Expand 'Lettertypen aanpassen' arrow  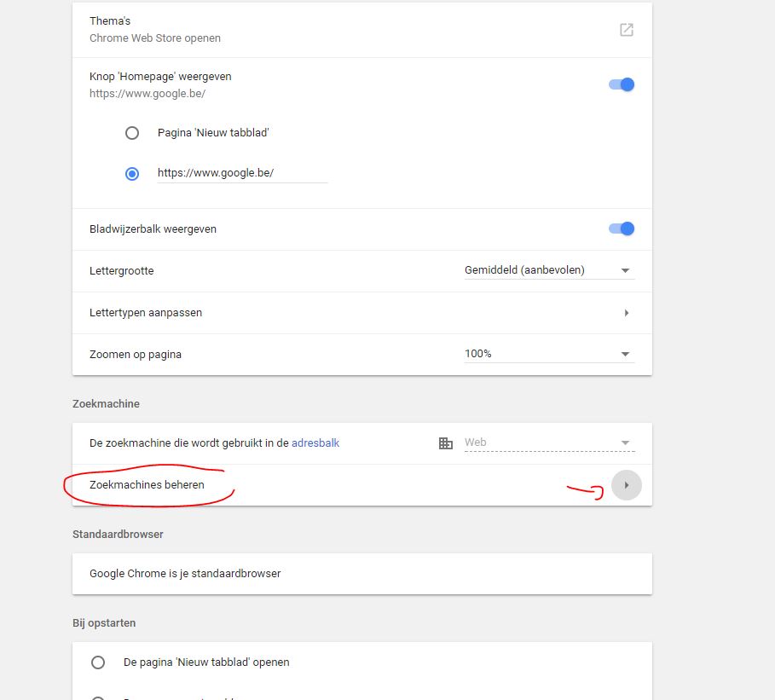click(627, 313)
